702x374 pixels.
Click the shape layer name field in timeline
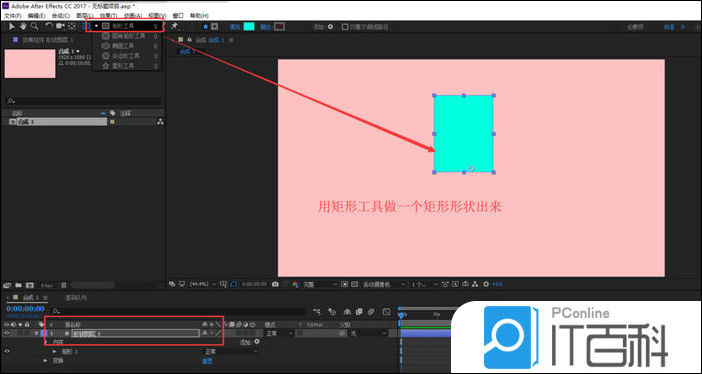click(x=136, y=333)
